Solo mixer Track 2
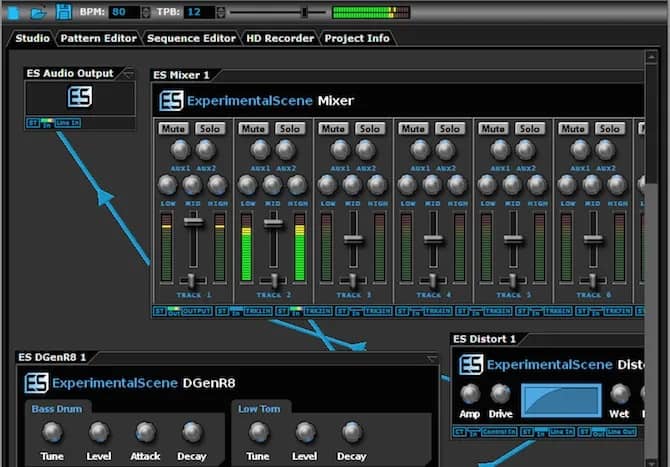670x467 pixels. click(290, 129)
